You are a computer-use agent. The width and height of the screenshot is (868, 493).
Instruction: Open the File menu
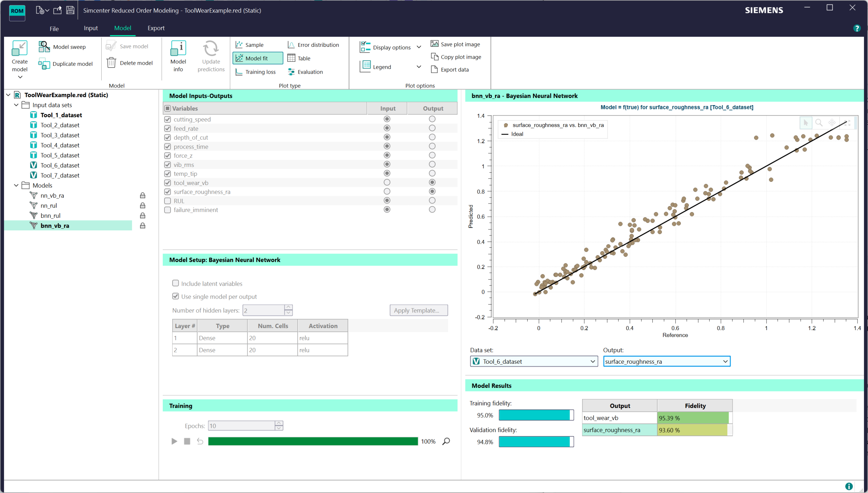pyautogui.click(x=54, y=29)
